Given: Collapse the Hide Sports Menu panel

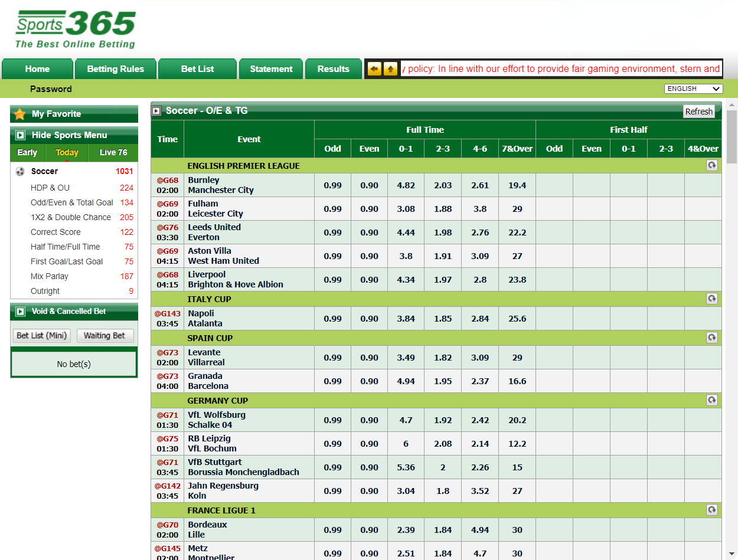Looking at the screenshot, I should pos(20,135).
